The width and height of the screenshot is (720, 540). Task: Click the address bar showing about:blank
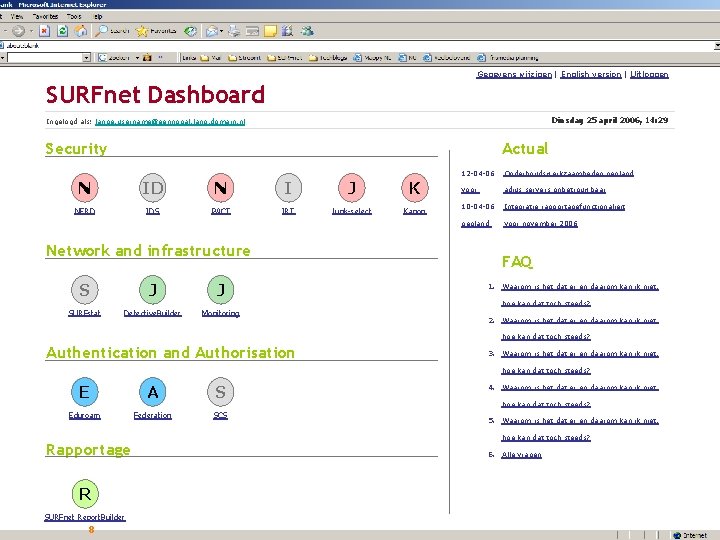[356, 45]
